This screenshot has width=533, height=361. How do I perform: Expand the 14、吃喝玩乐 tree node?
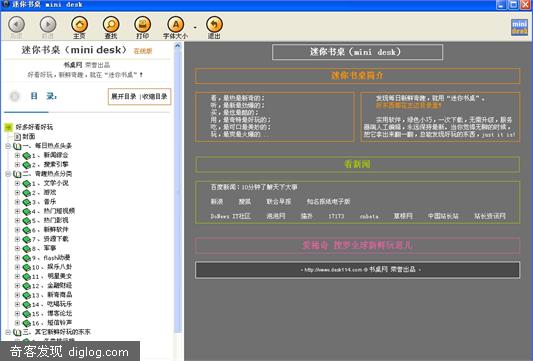coord(17,304)
